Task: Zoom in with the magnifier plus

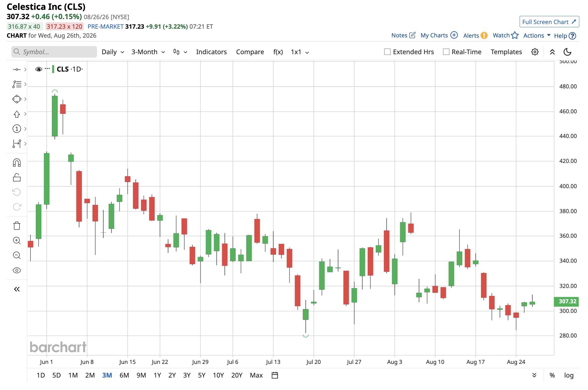Action: point(17,240)
